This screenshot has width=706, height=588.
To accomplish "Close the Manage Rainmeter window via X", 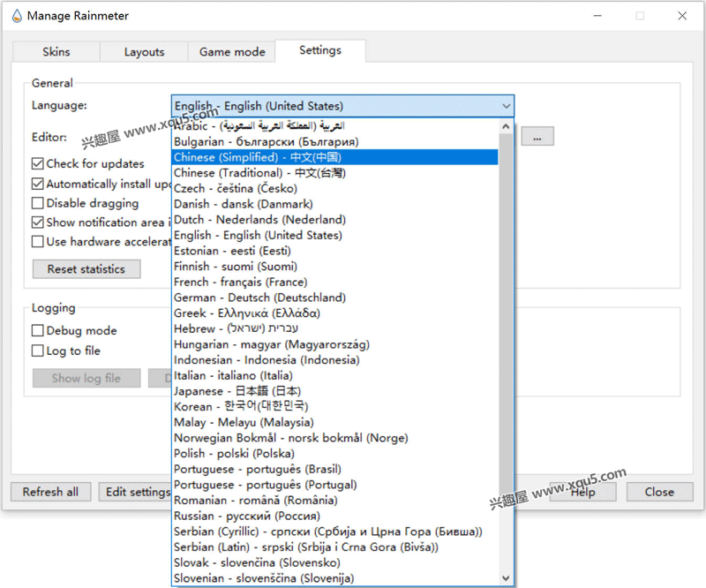I will tap(682, 16).
